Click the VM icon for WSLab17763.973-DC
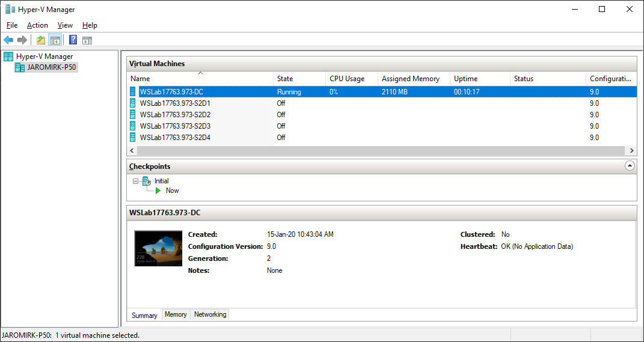The height and width of the screenshot is (342, 644). click(x=133, y=91)
